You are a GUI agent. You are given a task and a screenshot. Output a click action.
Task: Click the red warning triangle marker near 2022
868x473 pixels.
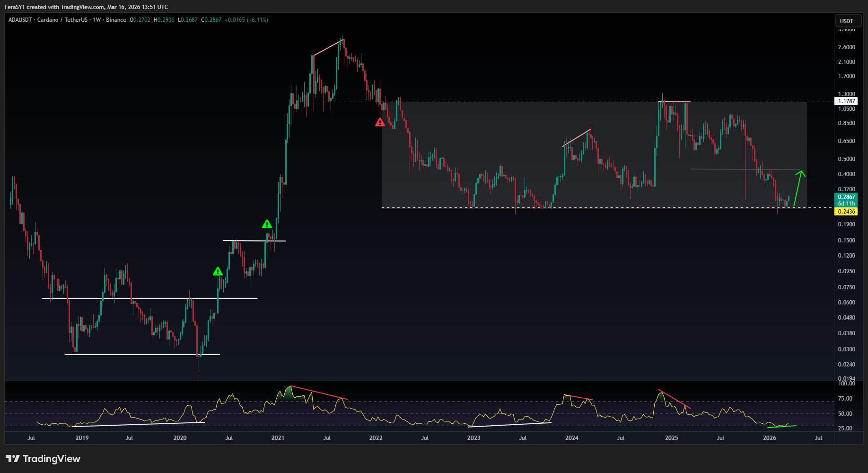380,122
